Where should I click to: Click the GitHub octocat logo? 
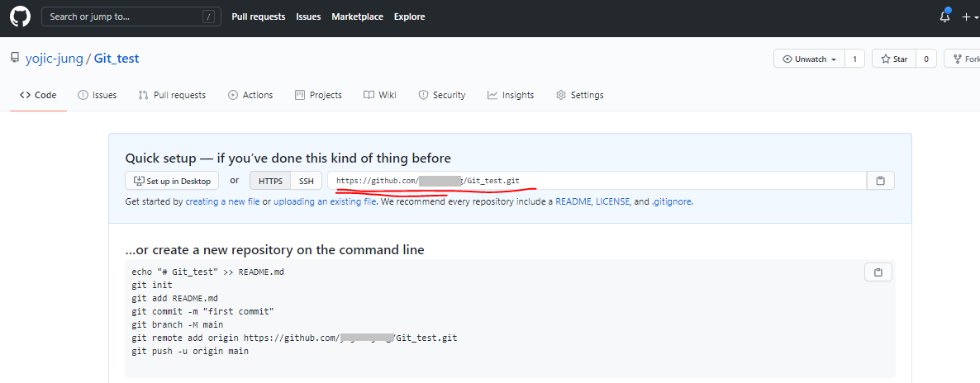click(x=20, y=17)
